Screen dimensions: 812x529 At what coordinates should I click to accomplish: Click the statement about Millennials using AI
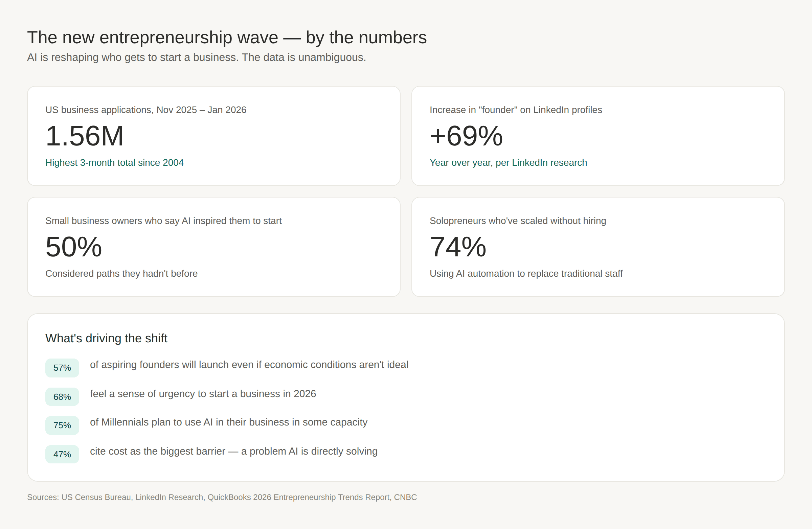click(x=229, y=422)
